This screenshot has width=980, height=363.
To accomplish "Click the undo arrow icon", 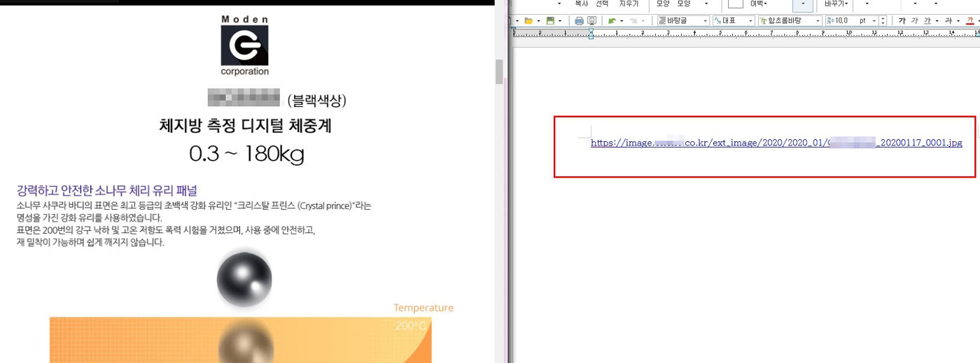I will (x=612, y=21).
